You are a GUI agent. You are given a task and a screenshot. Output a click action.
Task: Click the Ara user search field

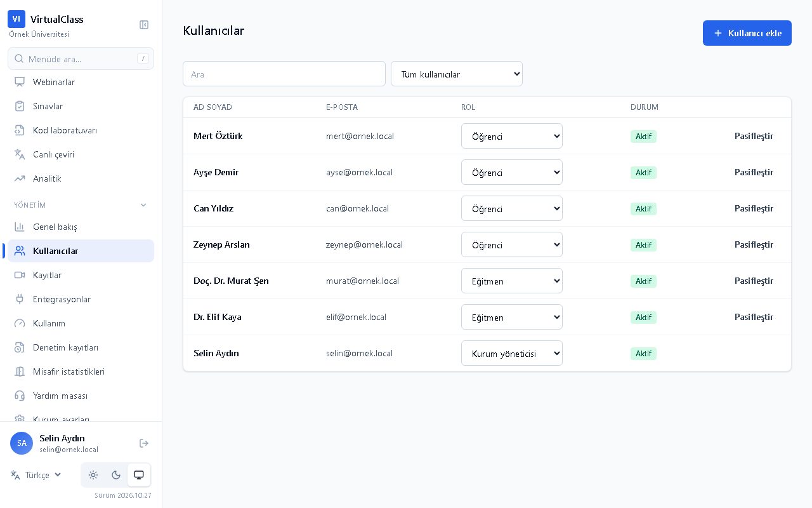pyautogui.click(x=284, y=74)
